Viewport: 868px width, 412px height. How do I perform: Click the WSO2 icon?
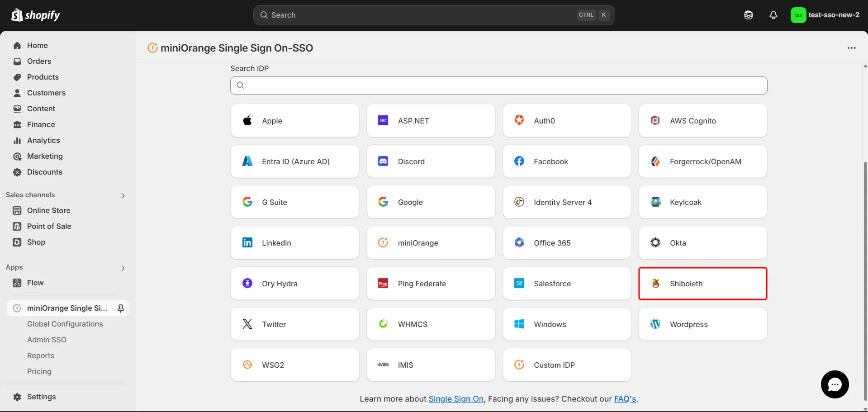pos(247,365)
